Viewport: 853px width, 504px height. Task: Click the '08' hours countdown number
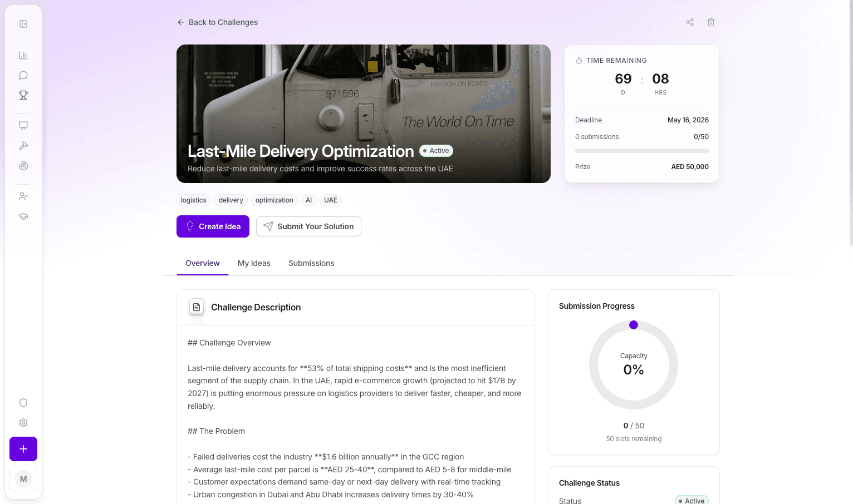pos(660,79)
